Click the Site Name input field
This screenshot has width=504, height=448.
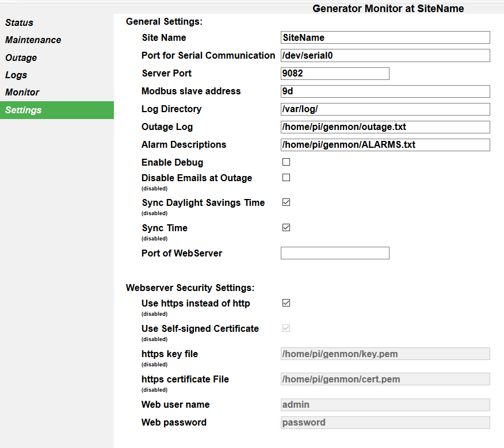tap(385, 37)
